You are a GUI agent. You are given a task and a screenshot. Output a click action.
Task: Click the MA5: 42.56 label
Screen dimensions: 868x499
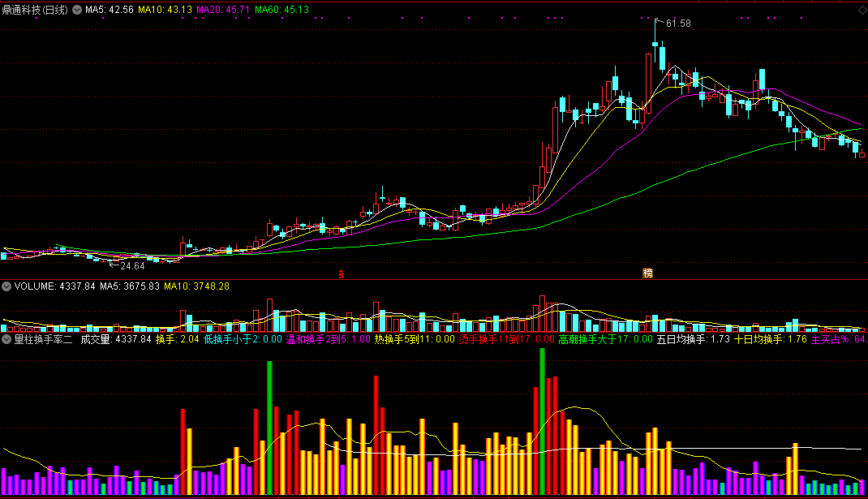coord(110,10)
